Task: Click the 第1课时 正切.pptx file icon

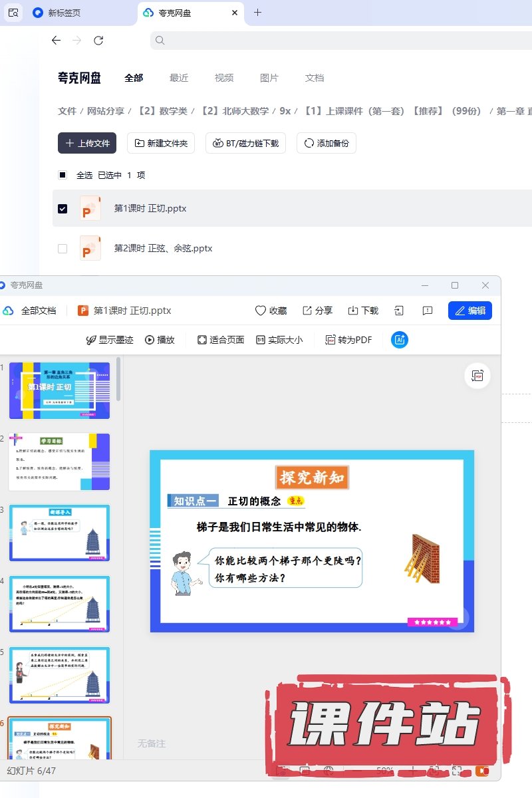Action: pos(90,208)
